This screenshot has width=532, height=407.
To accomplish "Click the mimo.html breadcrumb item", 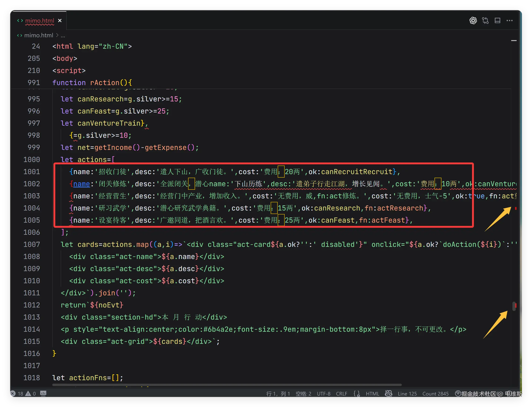I will (38, 35).
